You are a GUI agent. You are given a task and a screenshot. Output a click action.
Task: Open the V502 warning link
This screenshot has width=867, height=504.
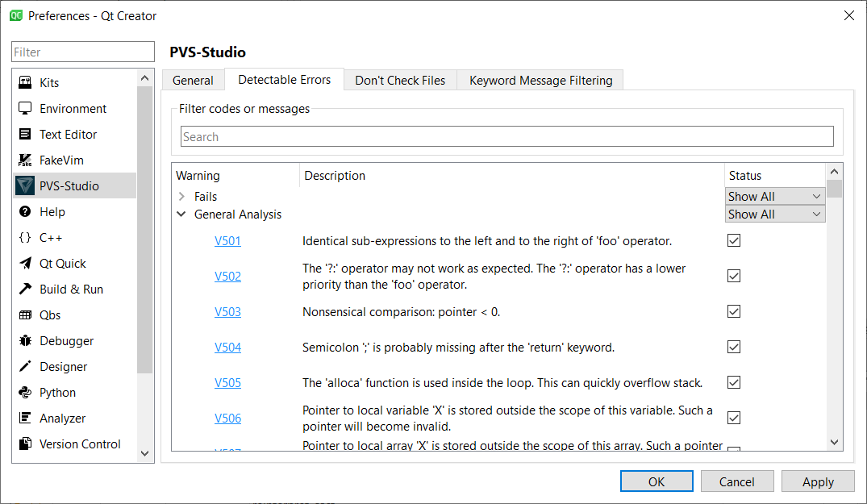tap(227, 276)
